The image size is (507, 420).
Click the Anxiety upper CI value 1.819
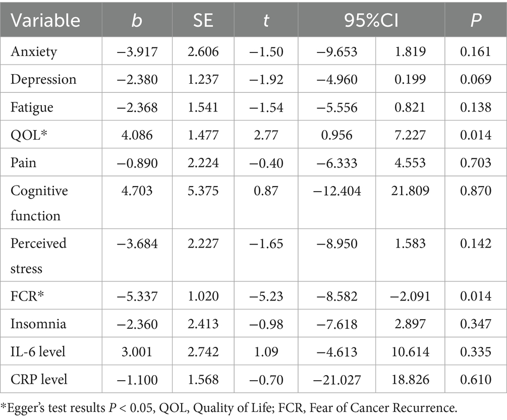(408, 52)
